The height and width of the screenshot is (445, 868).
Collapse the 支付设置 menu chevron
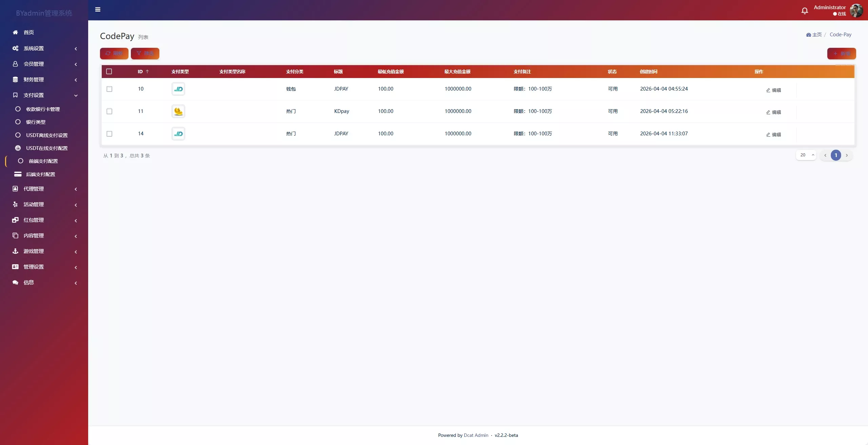(x=76, y=95)
